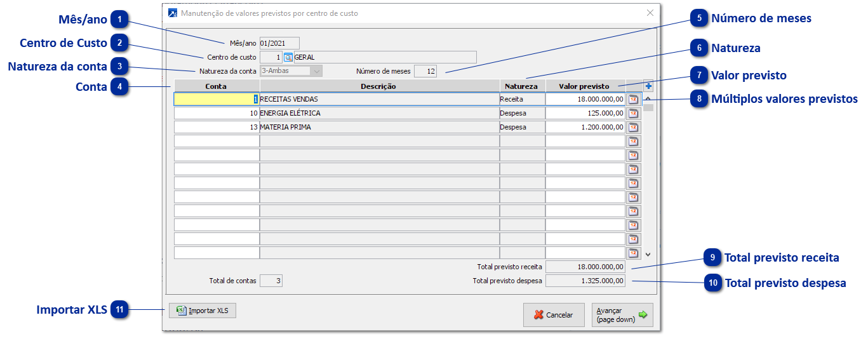Open multiple values calendar for MATERIA PRIMA
Viewport: 868px width, 341px height.
click(x=634, y=127)
